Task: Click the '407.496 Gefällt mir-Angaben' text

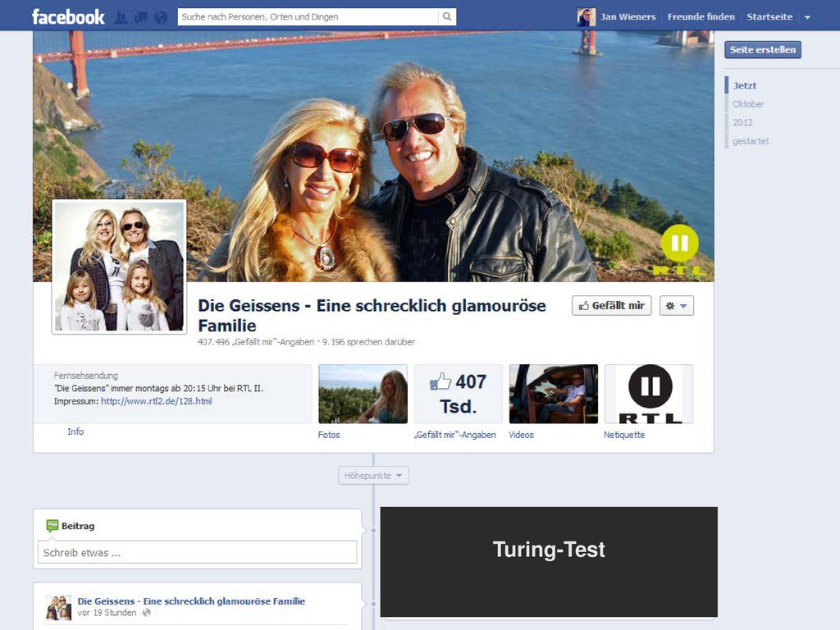Action: [256, 342]
